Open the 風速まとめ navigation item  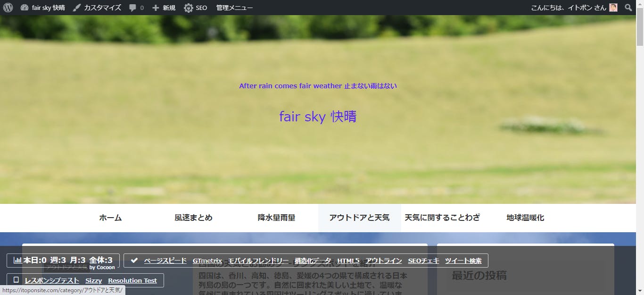coord(193,218)
